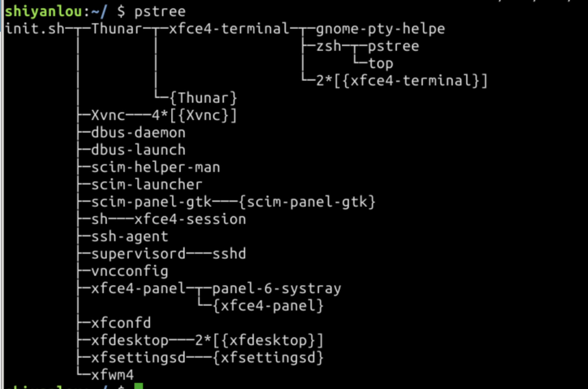588x389 pixels.
Task: Select the {Thunar} thread in braces
Action: point(203,98)
